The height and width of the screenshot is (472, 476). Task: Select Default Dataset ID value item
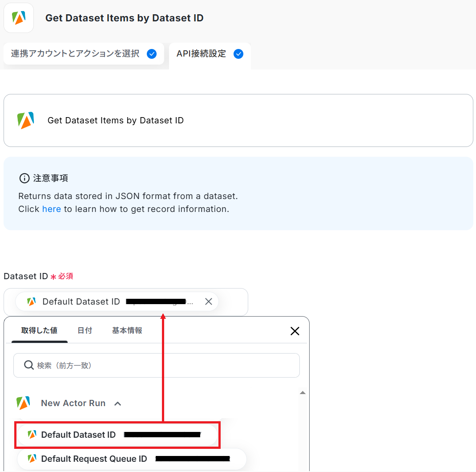tap(117, 435)
